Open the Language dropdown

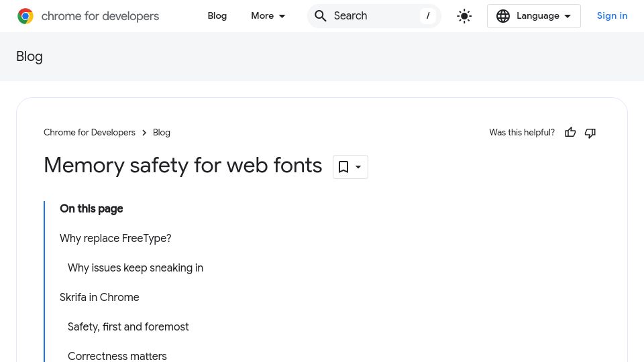coord(534,16)
